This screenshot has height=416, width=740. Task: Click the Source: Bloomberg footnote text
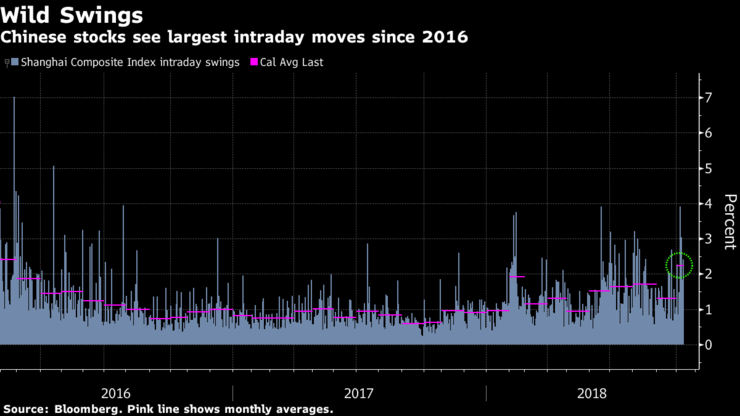click(168, 409)
